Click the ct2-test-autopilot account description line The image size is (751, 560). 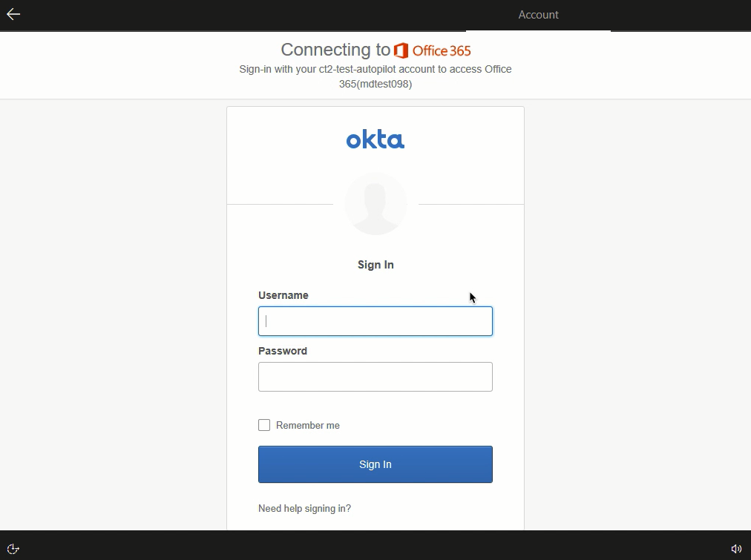click(375, 69)
